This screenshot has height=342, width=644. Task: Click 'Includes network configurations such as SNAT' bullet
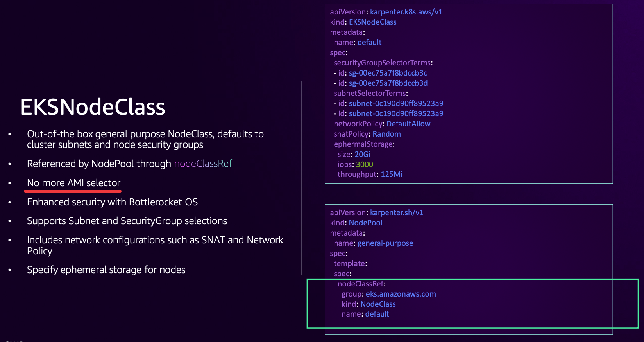155,245
